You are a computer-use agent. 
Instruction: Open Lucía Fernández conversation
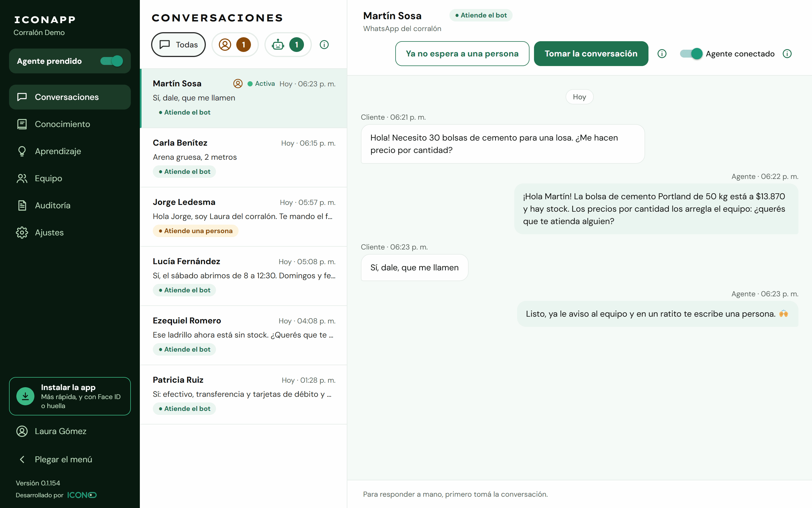[x=244, y=276]
